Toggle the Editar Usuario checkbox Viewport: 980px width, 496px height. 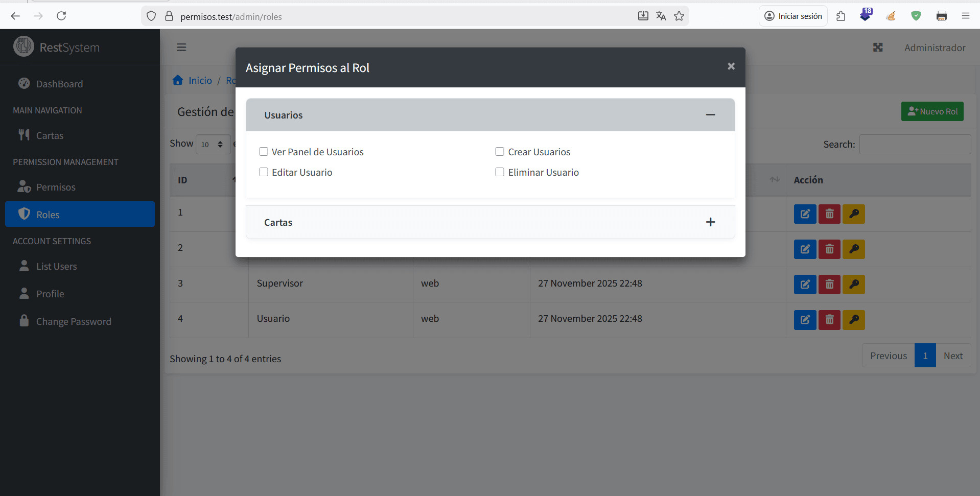[264, 172]
